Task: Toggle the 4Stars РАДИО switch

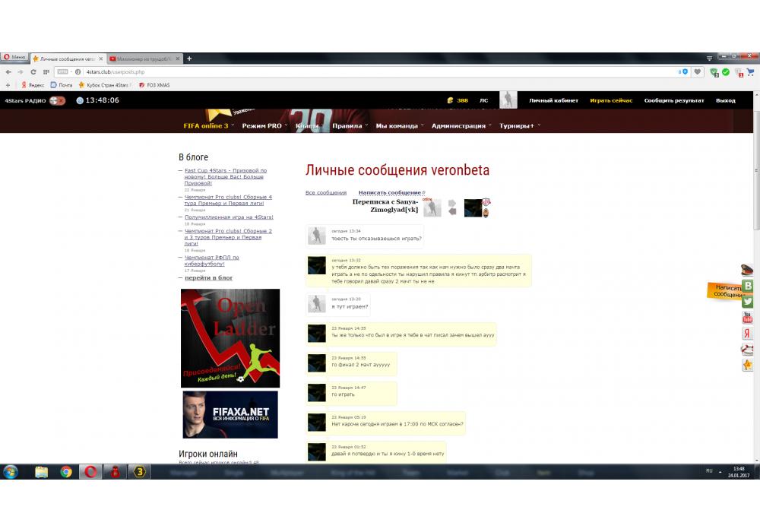Action: (57, 100)
